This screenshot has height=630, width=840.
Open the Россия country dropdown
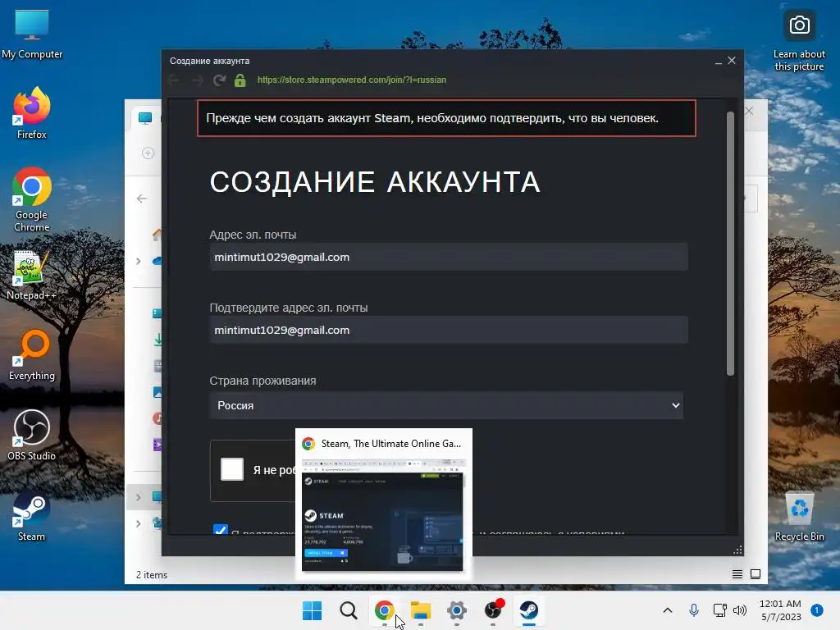click(x=446, y=405)
